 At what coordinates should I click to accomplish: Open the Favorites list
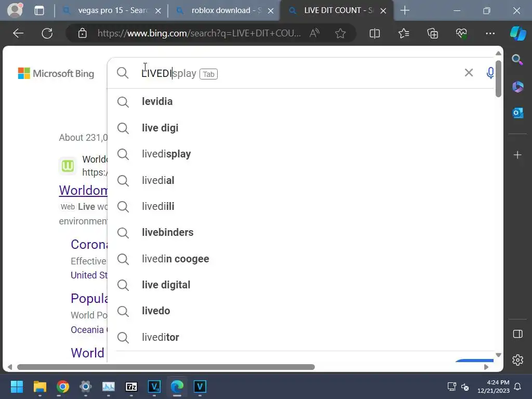coord(404,33)
